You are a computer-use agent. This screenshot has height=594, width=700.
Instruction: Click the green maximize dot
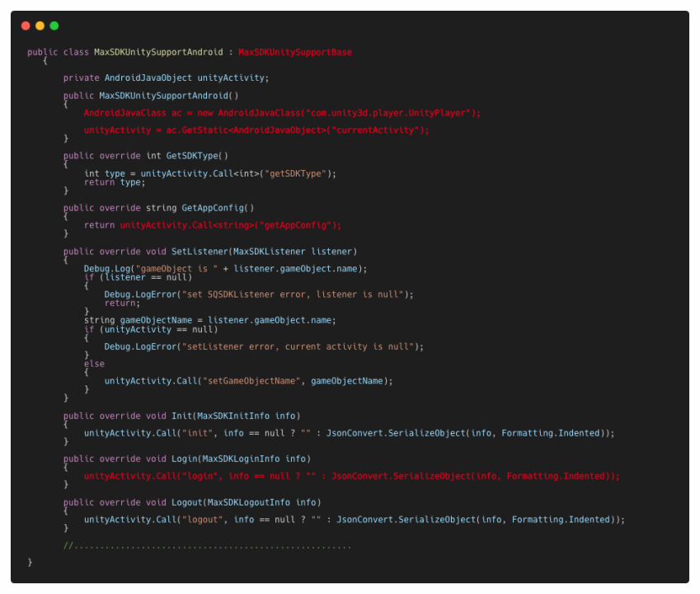[x=54, y=26]
